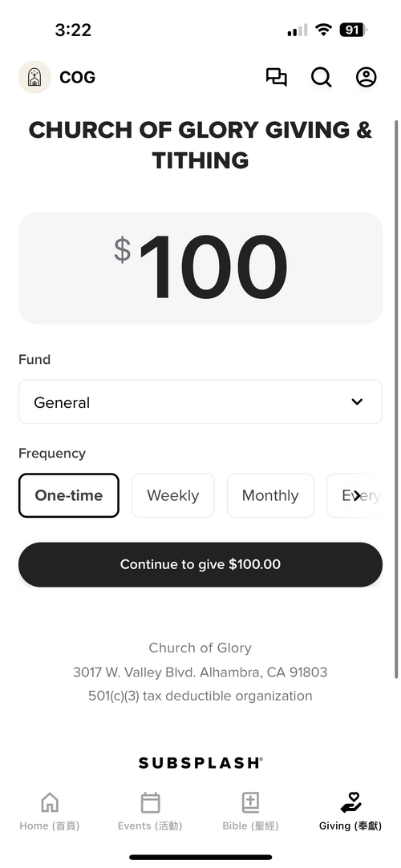Open the General fund dropdown
Viewport: 401px width, 868px height.
pyautogui.click(x=200, y=402)
